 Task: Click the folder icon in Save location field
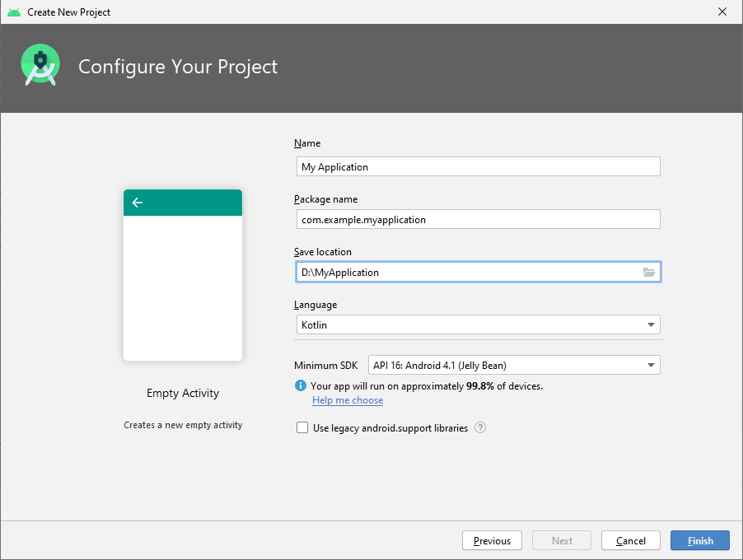pos(650,272)
